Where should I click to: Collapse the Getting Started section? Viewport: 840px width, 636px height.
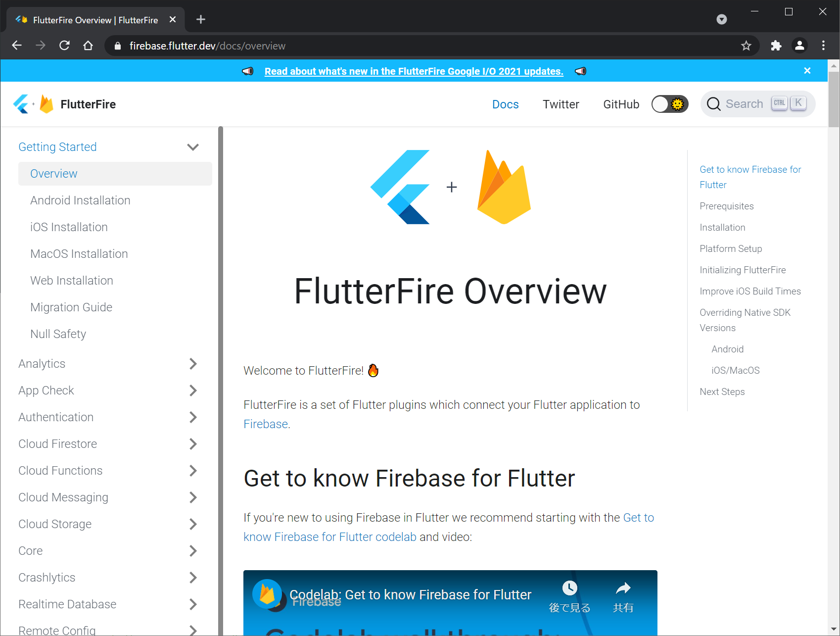(x=193, y=147)
